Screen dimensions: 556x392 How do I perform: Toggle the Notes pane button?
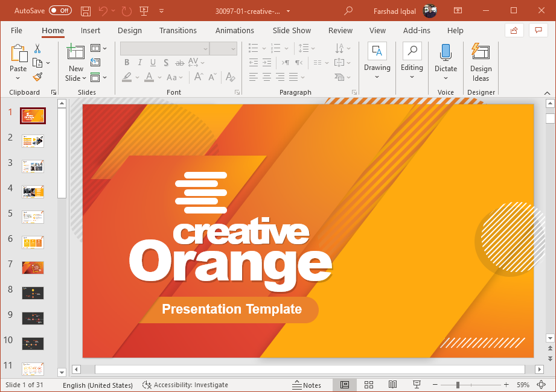pyautogui.click(x=307, y=385)
